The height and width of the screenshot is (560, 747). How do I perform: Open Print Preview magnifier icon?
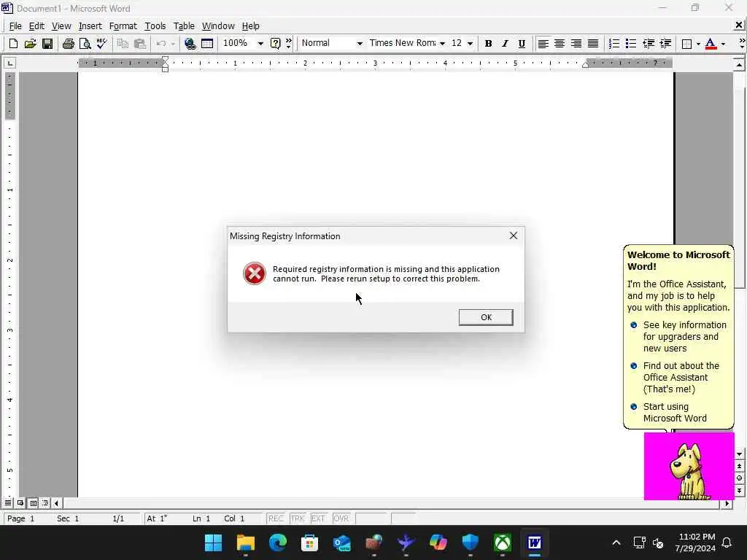pos(85,44)
